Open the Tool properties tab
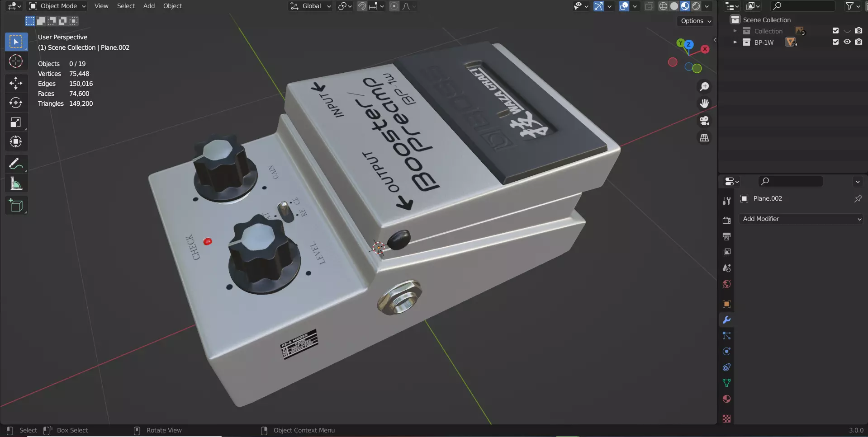This screenshot has width=868, height=437. coord(726,201)
